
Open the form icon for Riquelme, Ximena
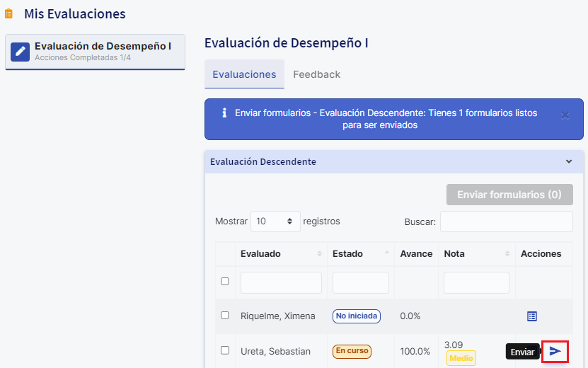tap(532, 316)
